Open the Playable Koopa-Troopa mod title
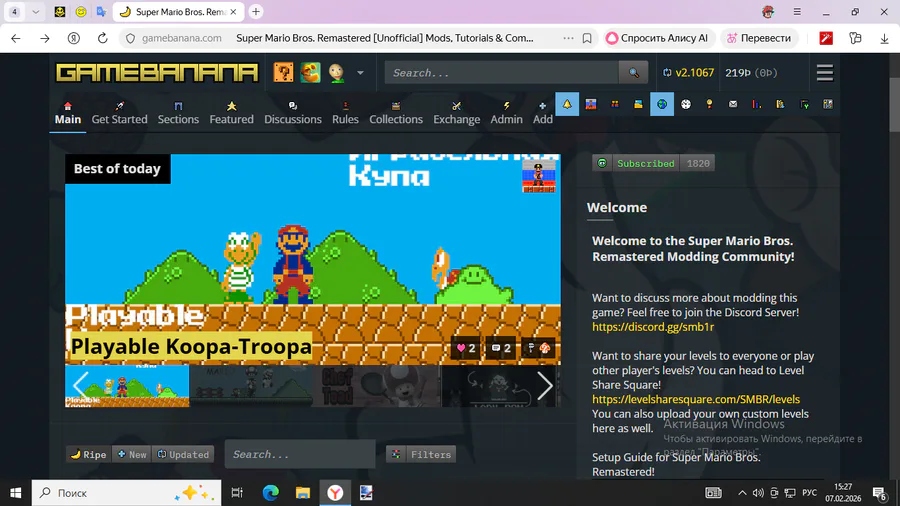 click(x=191, y=347)
